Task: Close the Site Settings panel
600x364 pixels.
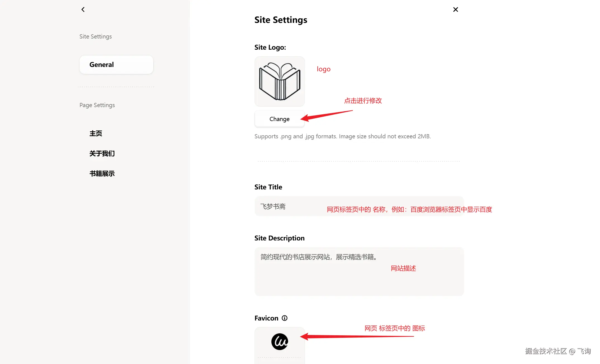Action: point(455,9)
